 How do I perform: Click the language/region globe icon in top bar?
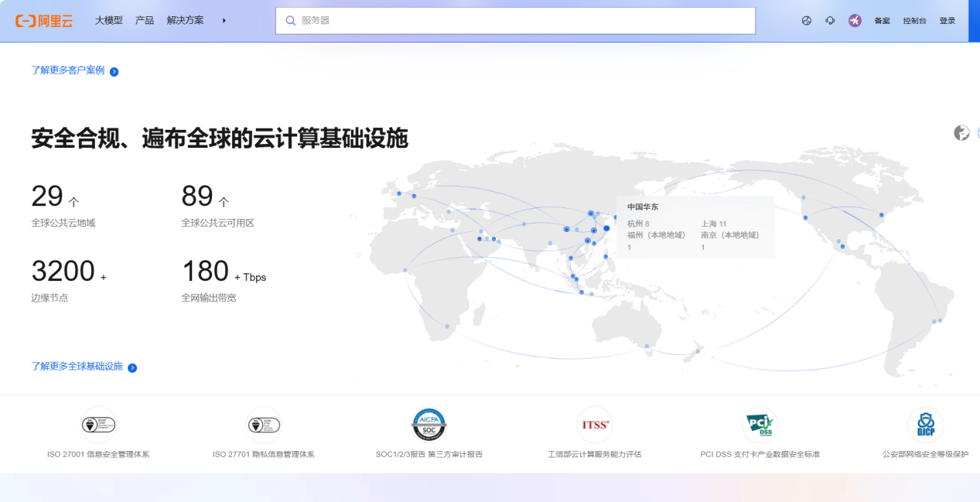tap(806, 20)
